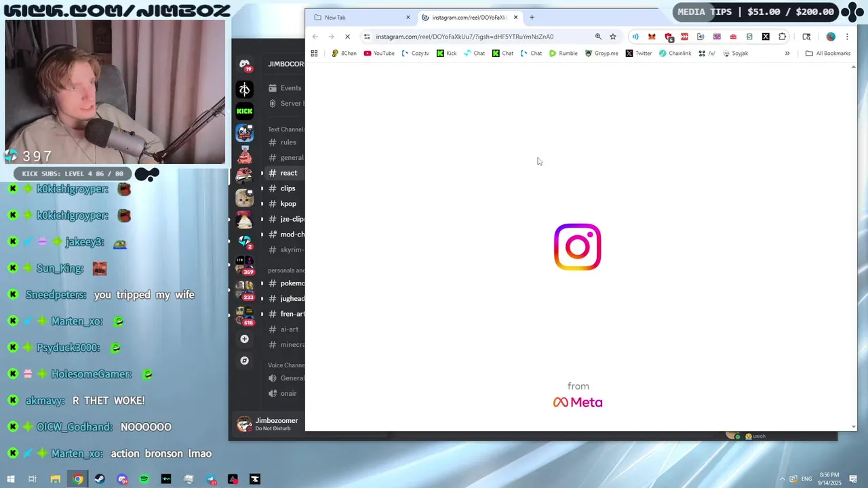
Task: Open the clips channel in Discord
Action: point(285,188)
